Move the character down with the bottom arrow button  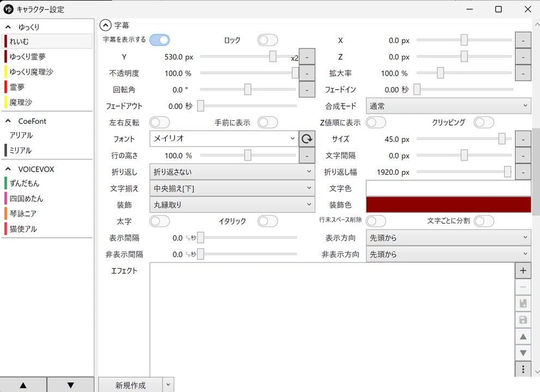(x=70, y=385)
